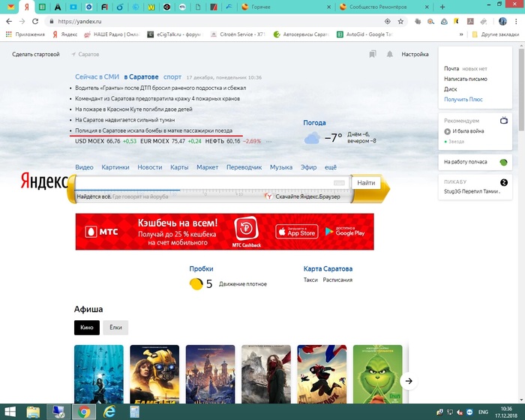Open the AvtoGid Google Tab bookmark
Screen dimensions: 525x420
click(364, 34)
